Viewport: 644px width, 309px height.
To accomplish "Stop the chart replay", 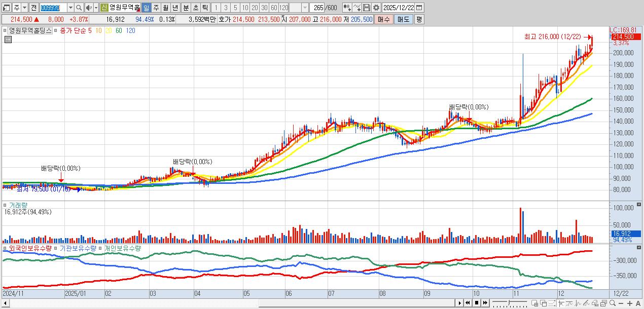I will (x=477, y=303).
